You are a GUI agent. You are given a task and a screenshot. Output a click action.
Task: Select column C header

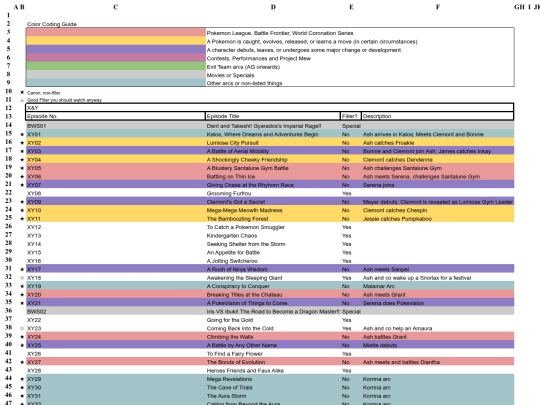116,7
